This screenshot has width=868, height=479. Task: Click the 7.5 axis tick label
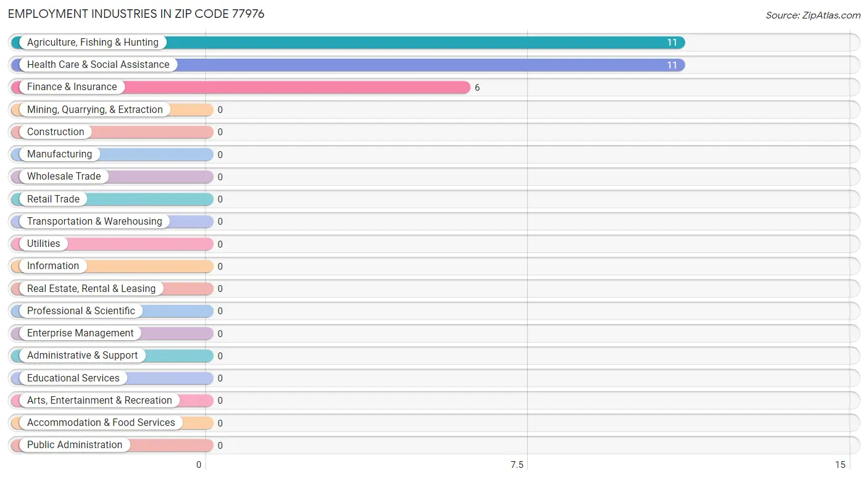click(517, 465)
